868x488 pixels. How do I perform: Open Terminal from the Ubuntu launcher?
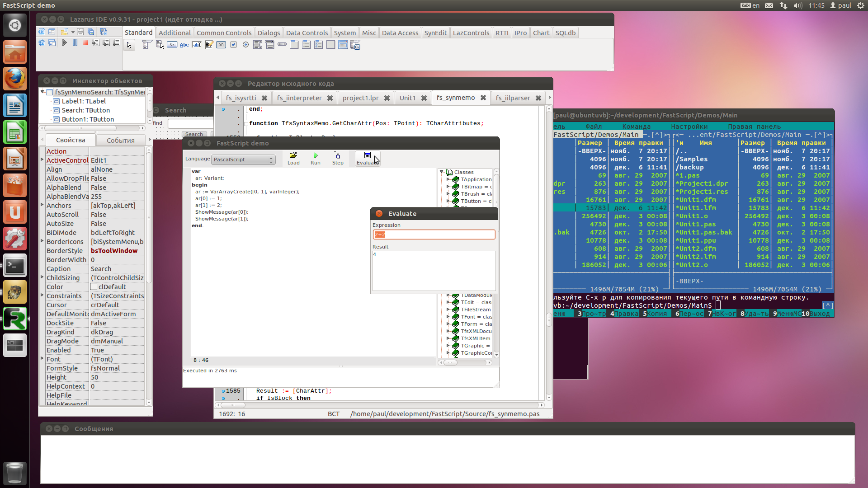click(14, 266)
